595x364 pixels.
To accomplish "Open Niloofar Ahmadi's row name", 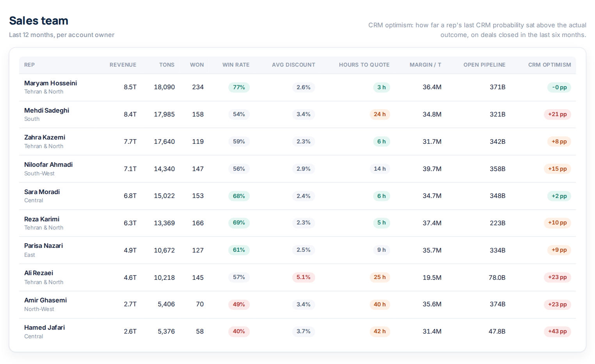I will 48,164.
